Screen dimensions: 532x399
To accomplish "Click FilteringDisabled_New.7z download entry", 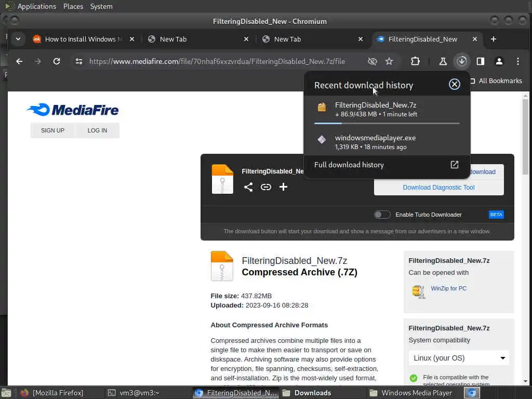I will point(387,109).
